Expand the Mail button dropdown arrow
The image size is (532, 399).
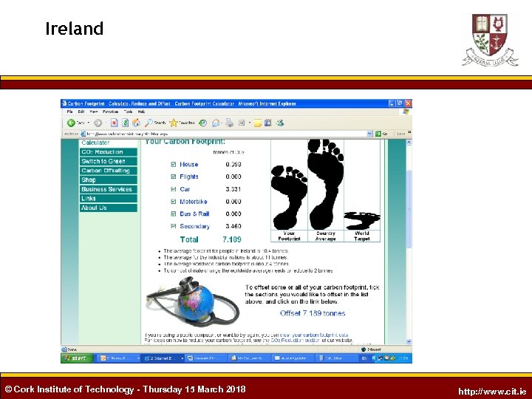(x=222, y=123)
